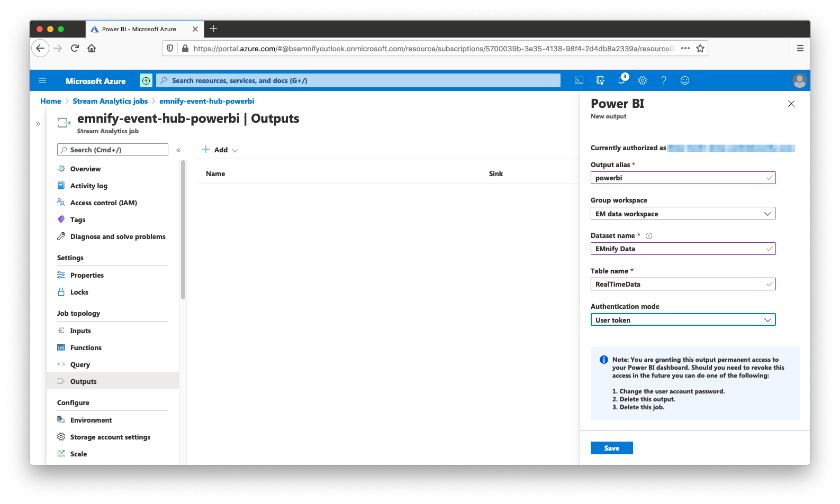Screen dimensions: 840x504
Task: Go to browser home page
Action: coord(92,48)
